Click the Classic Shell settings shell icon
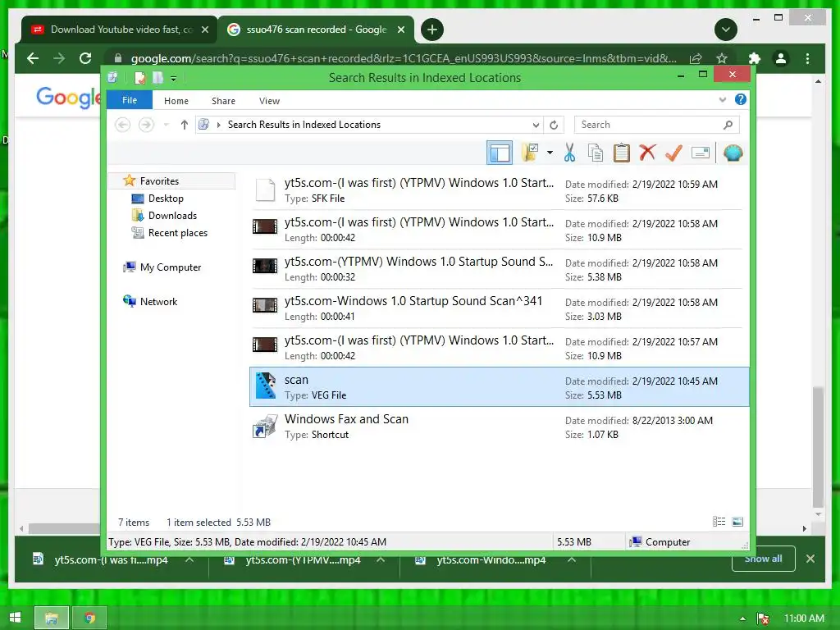 733,153
